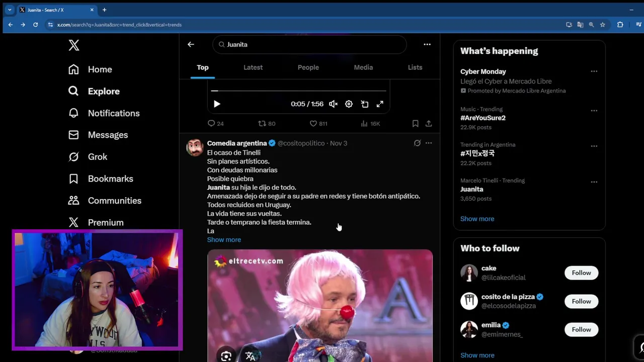Show more trends under What's happening
The height and width of the screenshot is (362, 644).
477,219
